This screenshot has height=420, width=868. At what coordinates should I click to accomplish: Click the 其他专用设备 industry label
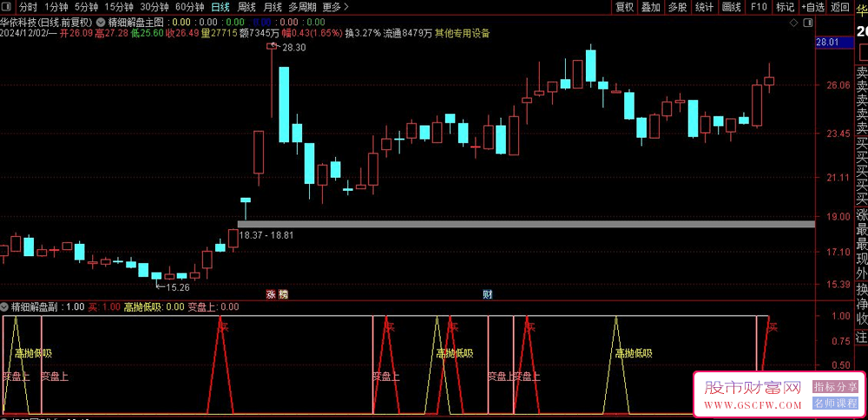point(463,33)
